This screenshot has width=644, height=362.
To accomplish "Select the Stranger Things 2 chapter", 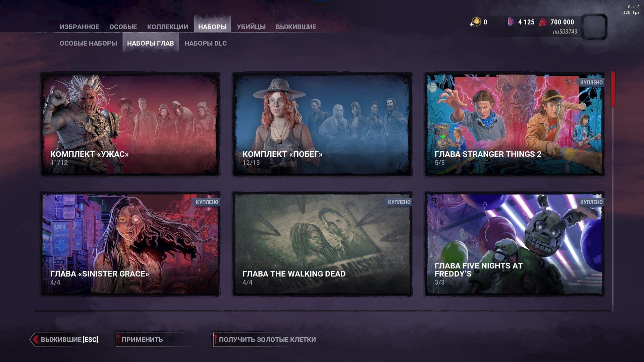I will [514, 124].
